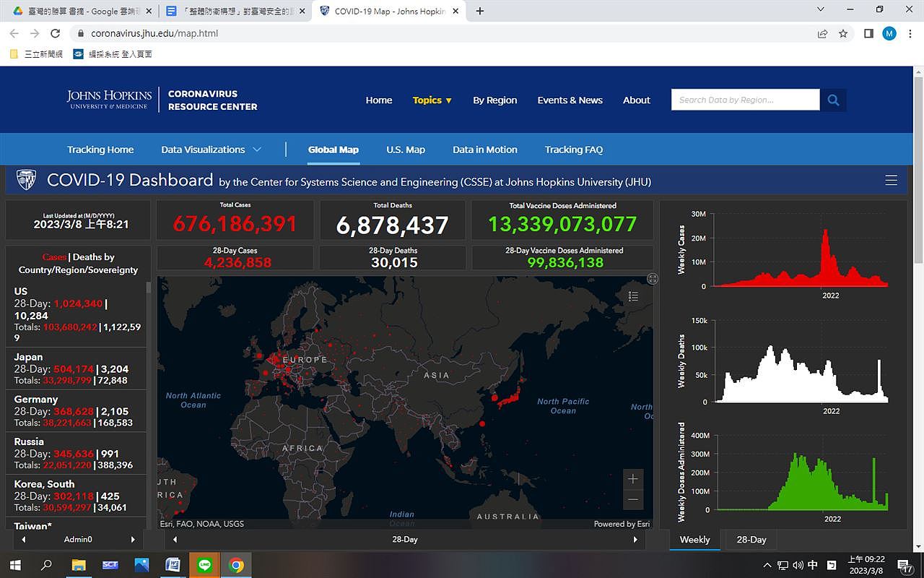Select the Russia entry in country list
Screen dimensions: 924x578
77,453
